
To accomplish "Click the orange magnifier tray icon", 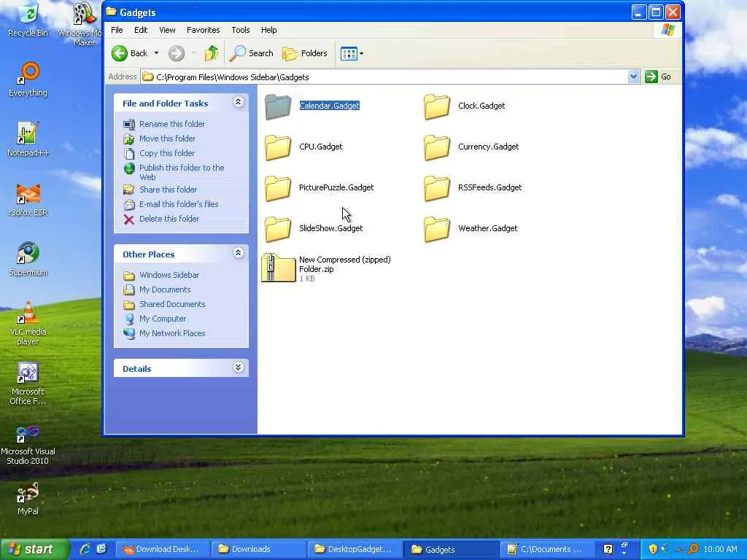I will click(x=694, y=549).
